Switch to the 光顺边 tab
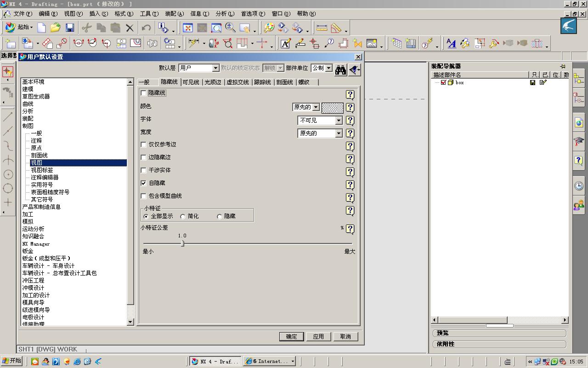Viewport: 588px width, 368px height. tap(213, 82)
